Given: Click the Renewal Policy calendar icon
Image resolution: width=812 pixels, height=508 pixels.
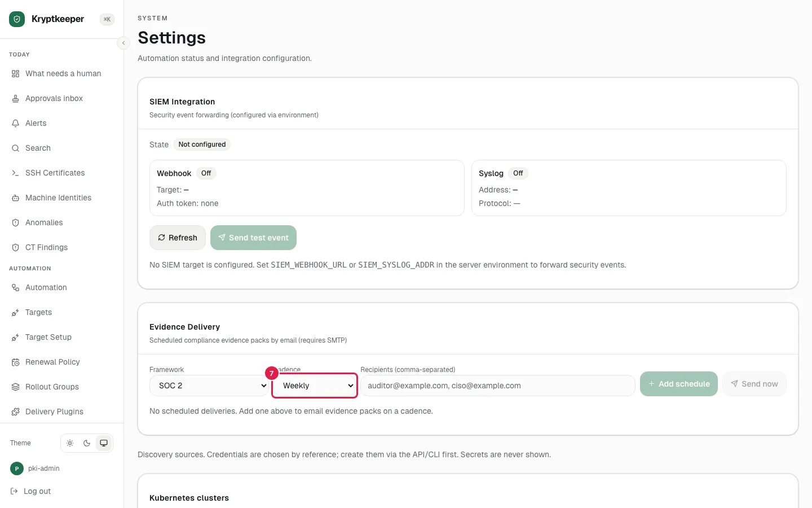Looking at the screenshot, I should coord(15,362).
